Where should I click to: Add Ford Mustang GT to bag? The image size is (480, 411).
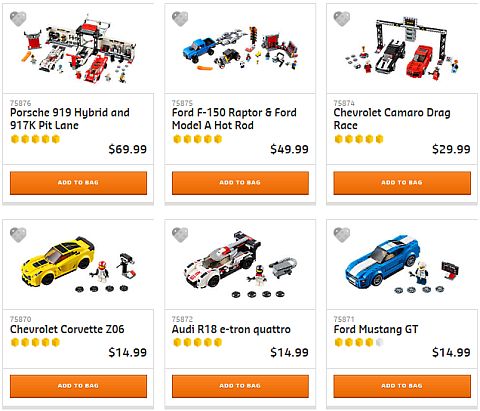[402, 386]
